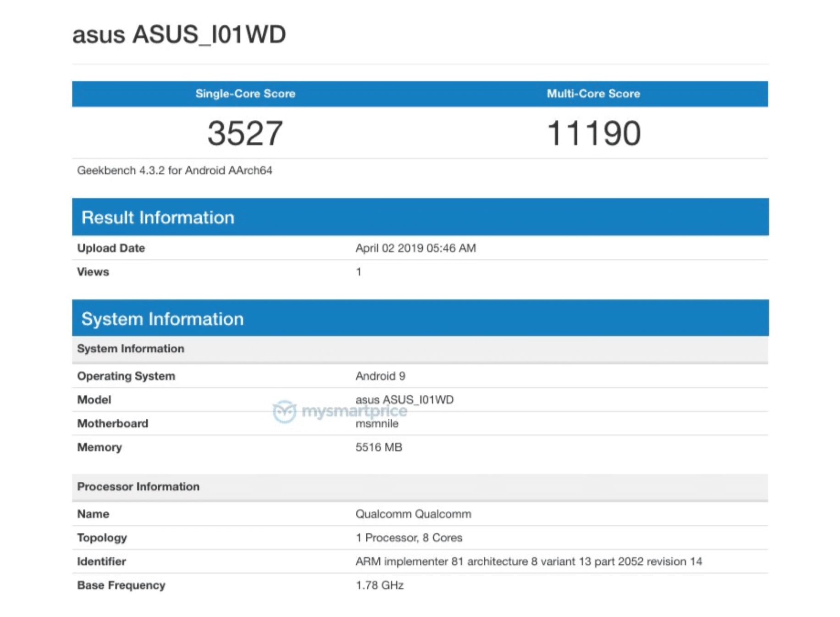The image size is (840, 617).
Task: Click the single-core score value 3527
Action: coord(245,133)
